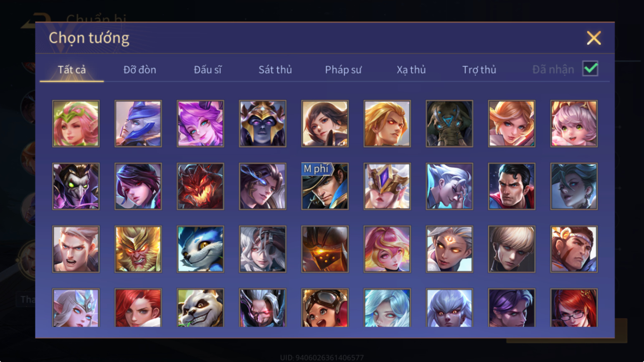Uncheck the Đã nhận checkbox

590,68
